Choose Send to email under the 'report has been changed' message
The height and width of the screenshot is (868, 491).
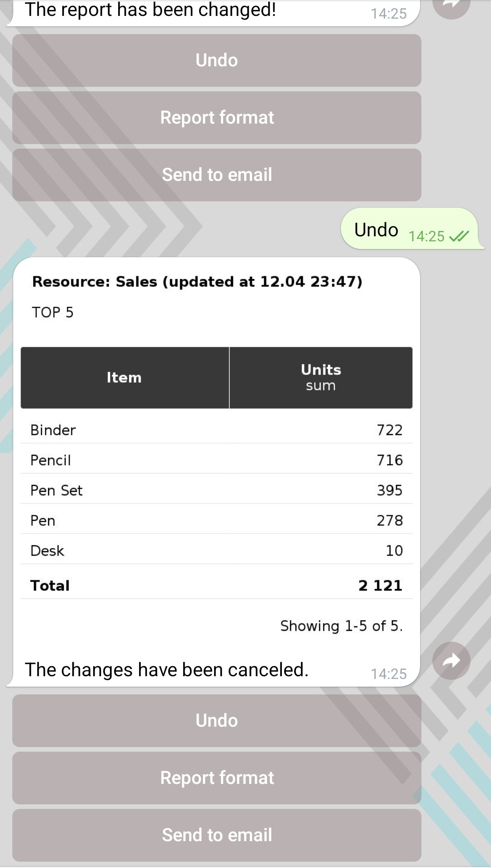[217, 175]
